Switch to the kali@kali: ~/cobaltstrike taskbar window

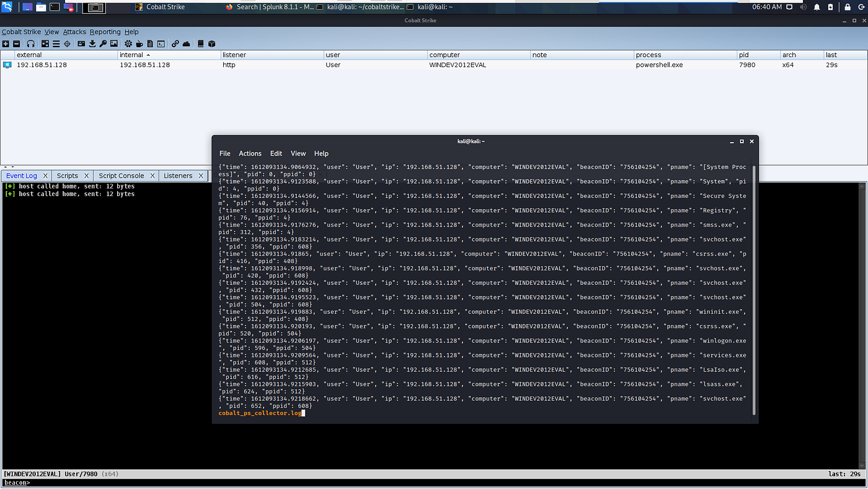(361, 7)
